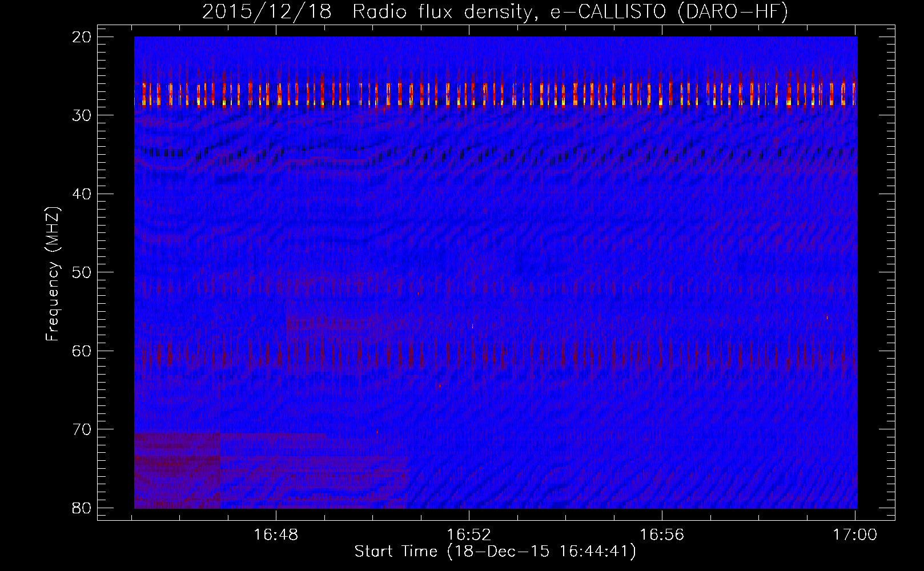924x571 pixels.
Task: Click the 50 MHz frequency tick label
Action: coord(82,272)
